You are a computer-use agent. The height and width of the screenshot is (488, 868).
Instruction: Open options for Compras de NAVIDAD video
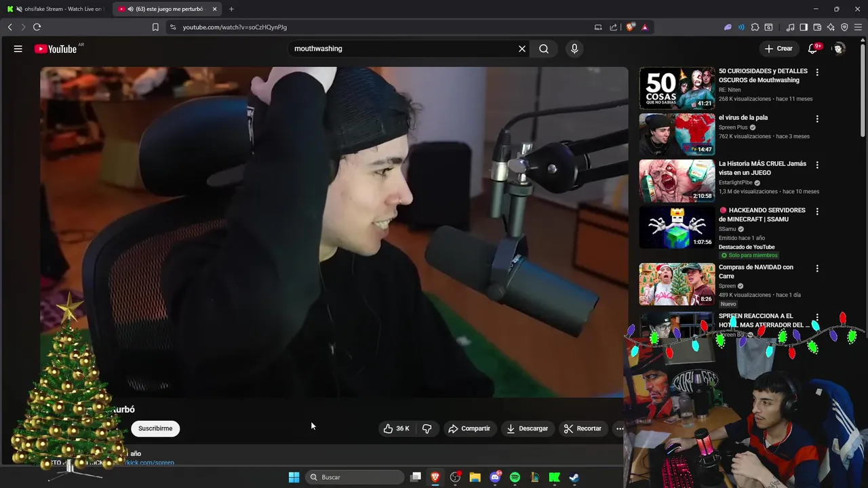click(817, 268)
